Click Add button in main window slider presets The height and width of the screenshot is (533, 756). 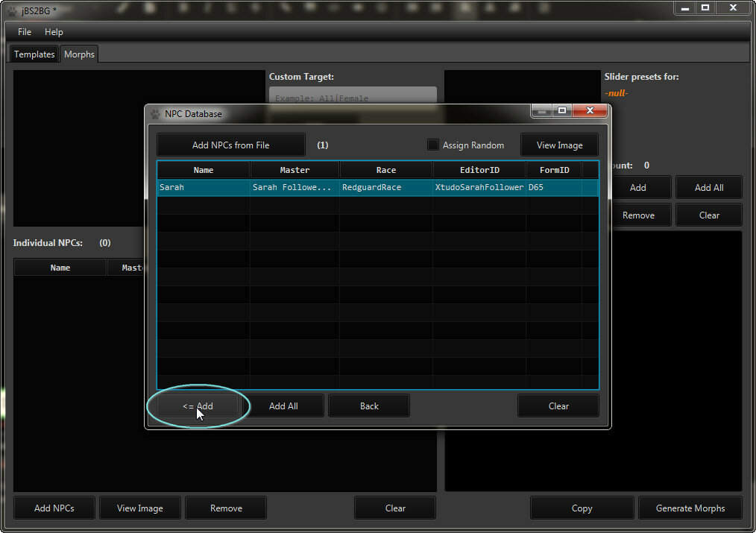click(x=637, y=187)
